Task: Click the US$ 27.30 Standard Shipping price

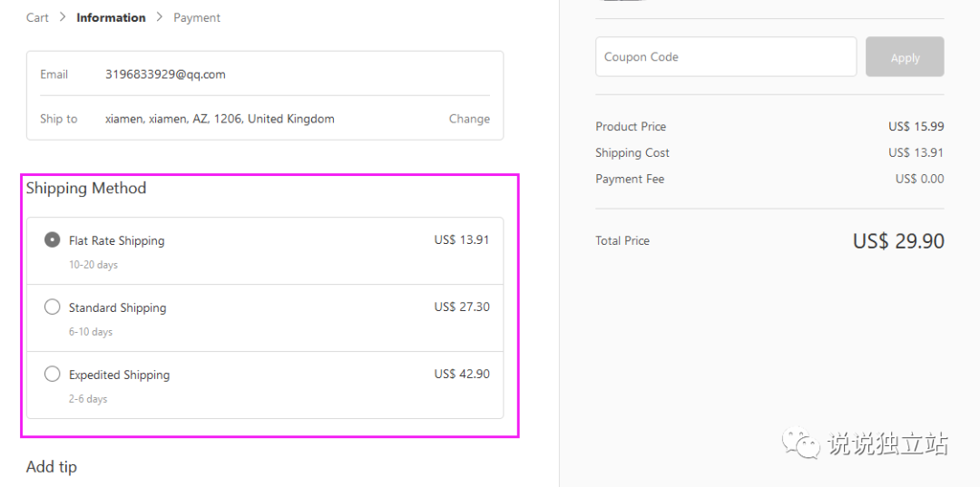Action: [462, 307]
